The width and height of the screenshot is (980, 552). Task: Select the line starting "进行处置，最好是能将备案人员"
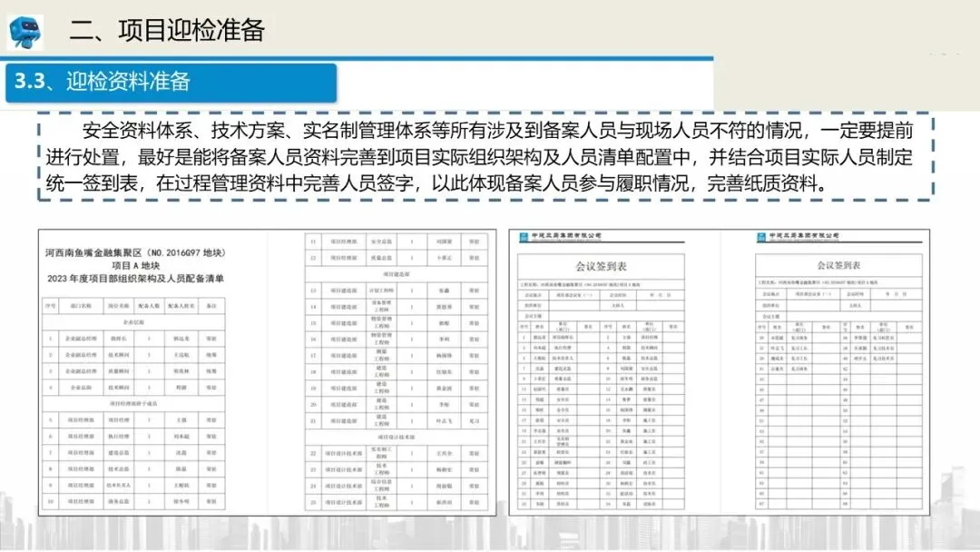pos(479,156)
